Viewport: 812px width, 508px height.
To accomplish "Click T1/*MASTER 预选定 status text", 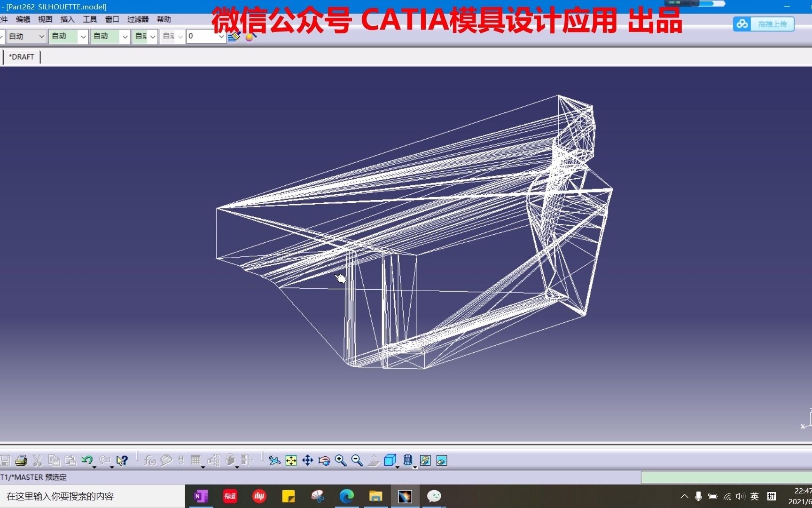I will [x=33, y=477].
